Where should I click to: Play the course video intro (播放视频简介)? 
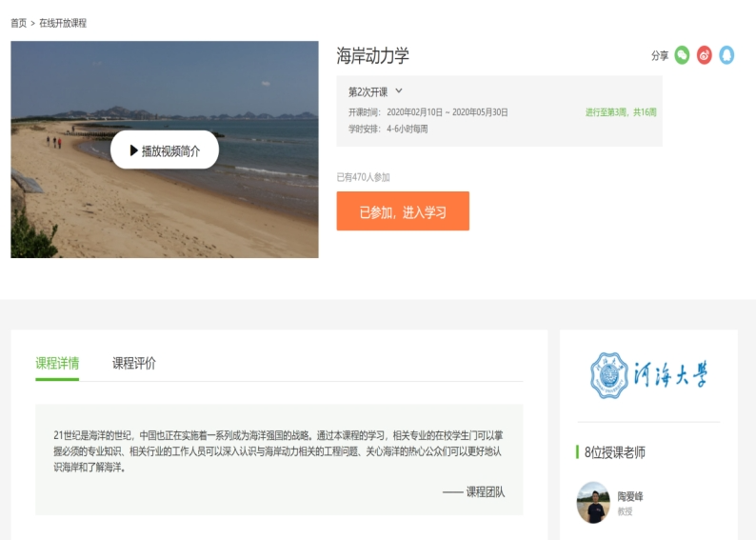[x=165, y=150]
